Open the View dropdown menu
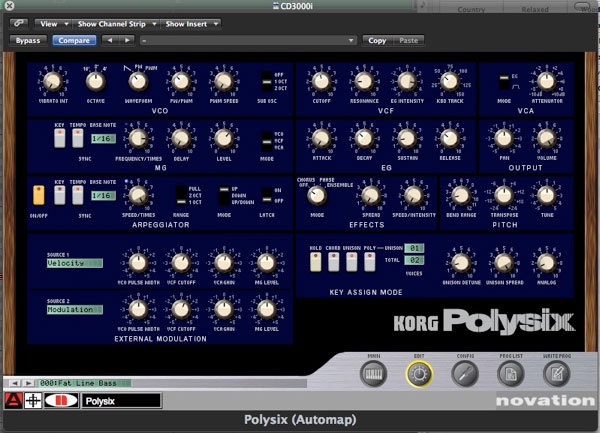The height and width of the screenshot is (433, 600). pos(52,24)
